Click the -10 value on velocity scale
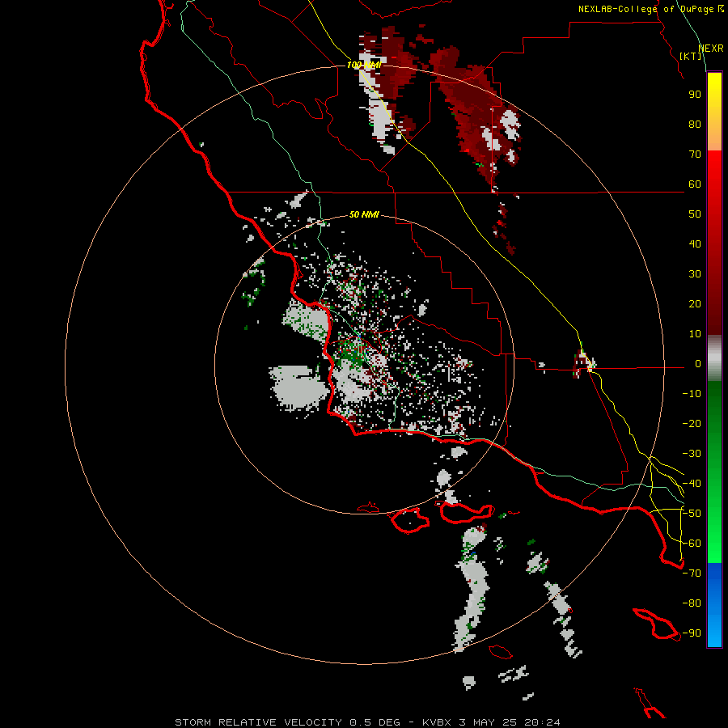Viewport: 728px width, 728px height. coord(692,394)
